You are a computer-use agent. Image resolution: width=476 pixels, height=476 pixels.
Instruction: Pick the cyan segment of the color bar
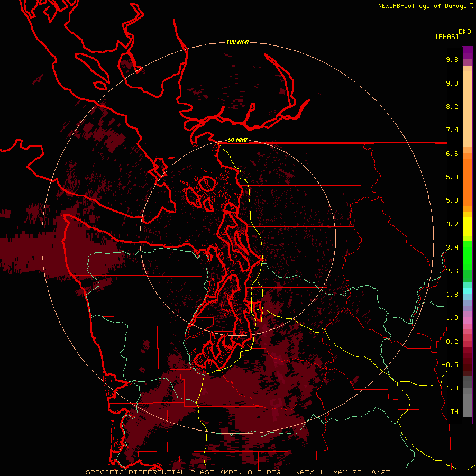[467, 290]
